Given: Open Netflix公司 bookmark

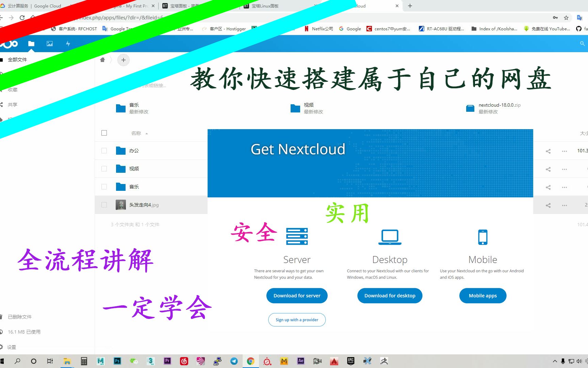Looking at the screenshot, I should point(319,29).
